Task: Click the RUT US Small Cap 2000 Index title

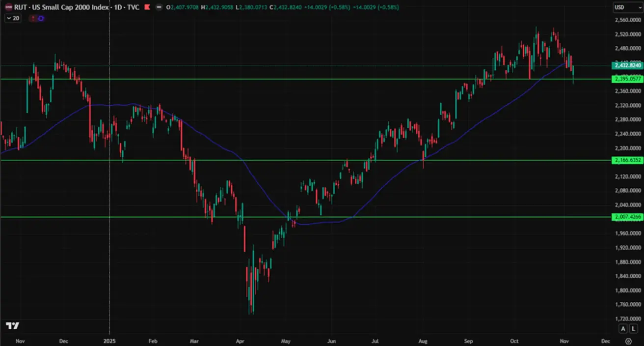Action: click(x=61, y=7)
